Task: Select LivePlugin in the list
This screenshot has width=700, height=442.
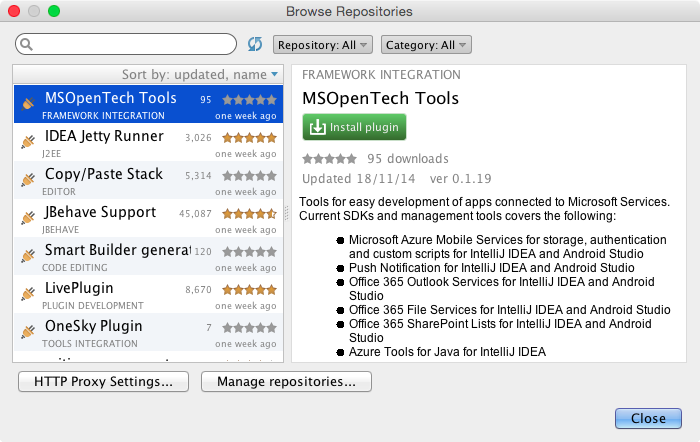Action: [148, 294]
